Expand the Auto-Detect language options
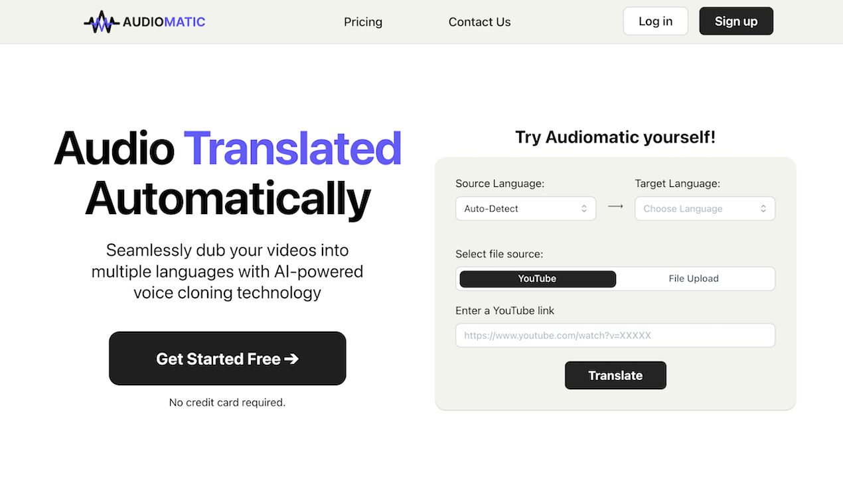Screen dimensions: 843x504 pos(526,208)
